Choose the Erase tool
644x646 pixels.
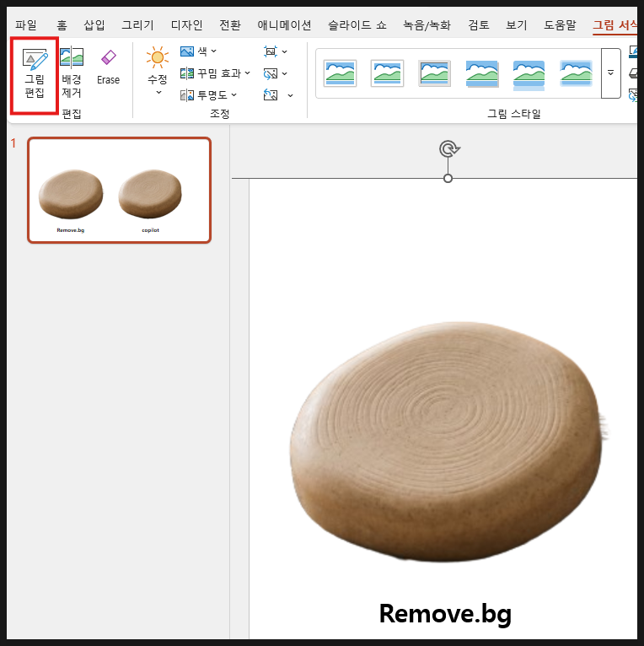click(108, 67)
